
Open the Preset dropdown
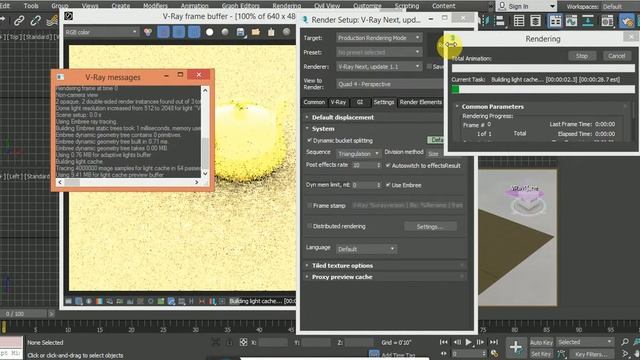[379, 52]
